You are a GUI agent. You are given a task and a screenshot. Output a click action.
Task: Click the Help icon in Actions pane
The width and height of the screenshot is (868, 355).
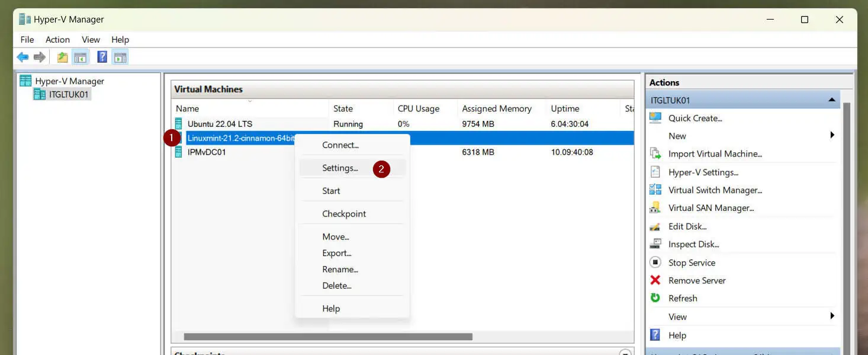655,335
